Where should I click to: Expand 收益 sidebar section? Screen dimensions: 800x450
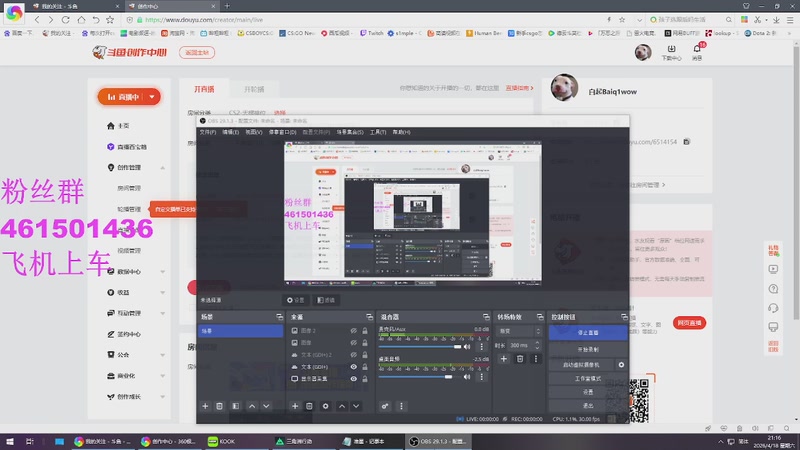point(163,292)
